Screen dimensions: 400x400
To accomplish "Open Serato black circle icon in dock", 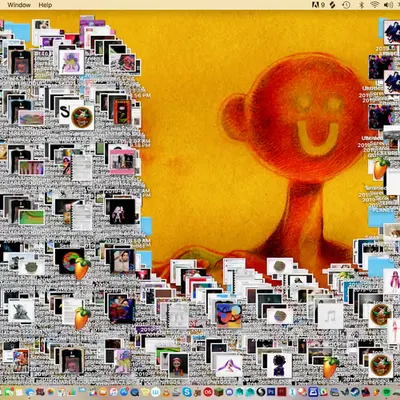I will [x=261, y=392].
